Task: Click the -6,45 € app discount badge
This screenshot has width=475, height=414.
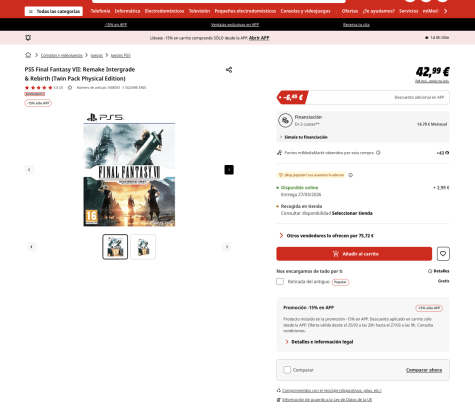Action: (x=293, y=97)
